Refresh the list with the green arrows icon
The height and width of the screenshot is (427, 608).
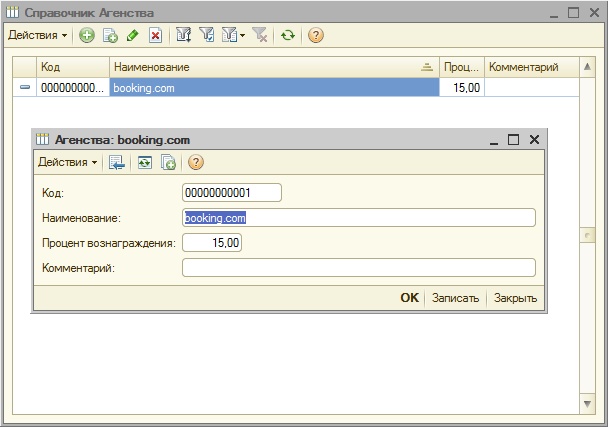click(x=288, y=35)
